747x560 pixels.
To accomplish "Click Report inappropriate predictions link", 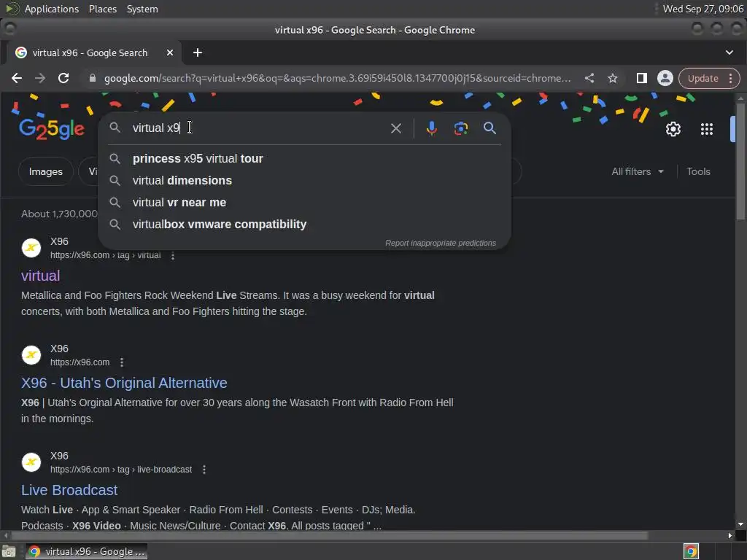I will 440,243.
